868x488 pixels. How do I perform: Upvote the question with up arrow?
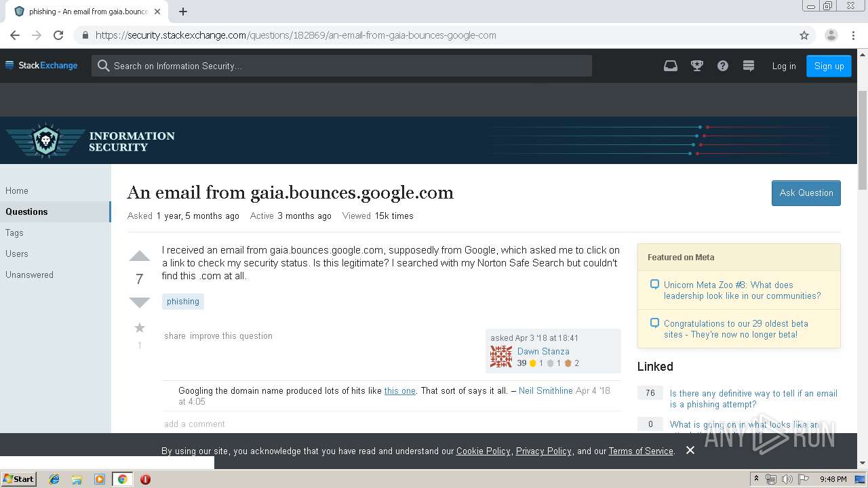pyautogui.click(x=140, y=256)
